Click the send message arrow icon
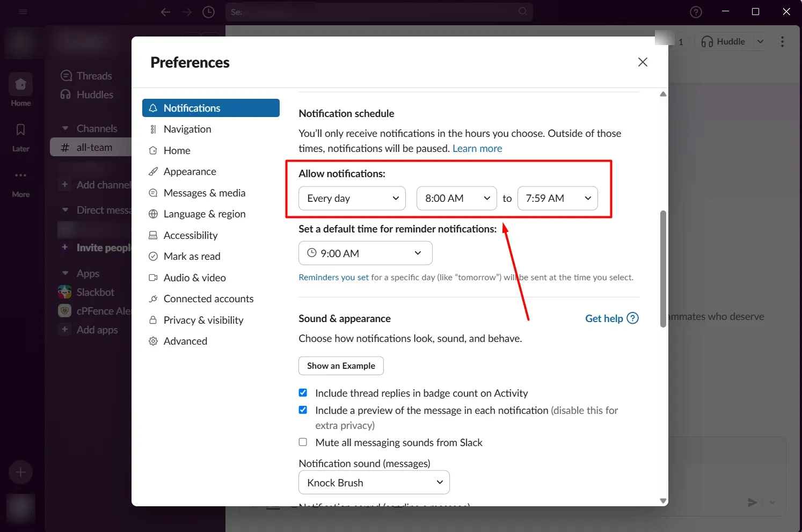802x532 pixels. point(752,502)
